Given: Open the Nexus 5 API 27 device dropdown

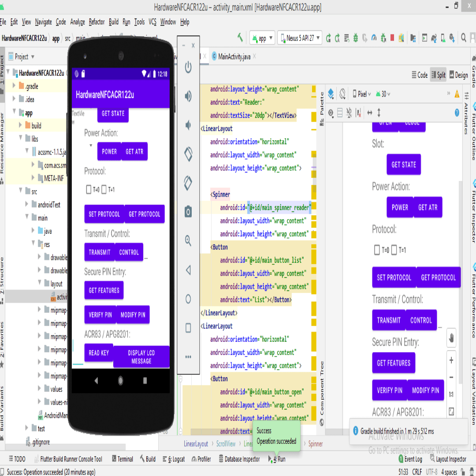Looking at the screenshot, I should click(x=300, y=38).
